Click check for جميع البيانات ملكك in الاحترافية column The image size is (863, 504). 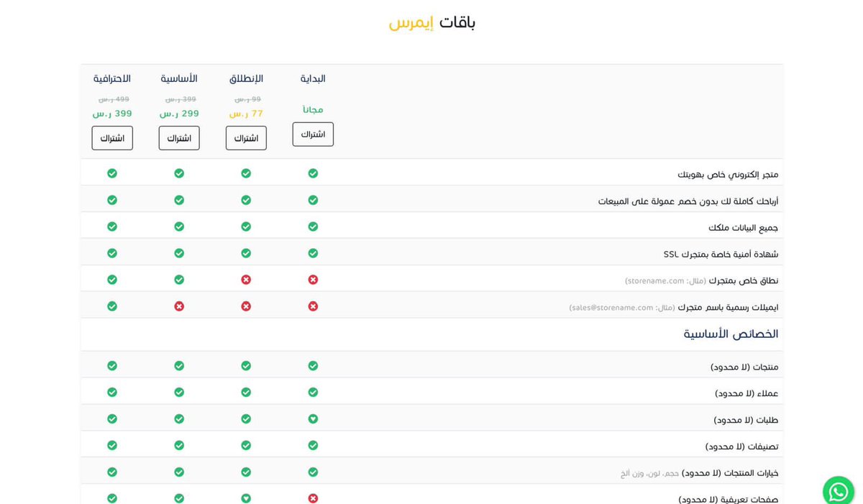(112, 226)
